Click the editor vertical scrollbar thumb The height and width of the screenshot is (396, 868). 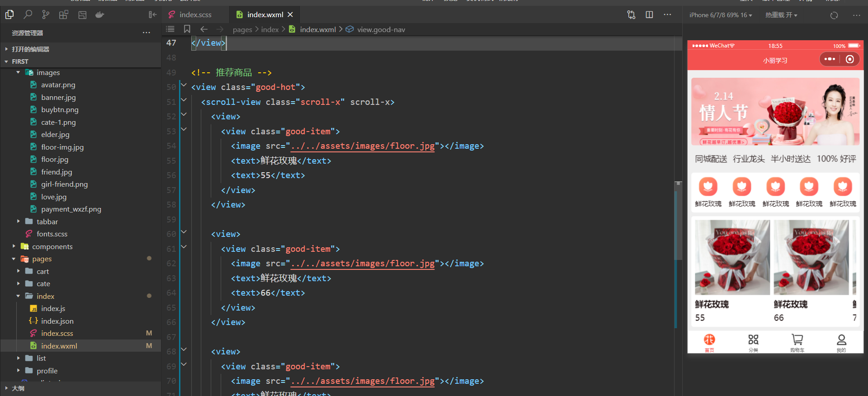[x=678, y=220]
